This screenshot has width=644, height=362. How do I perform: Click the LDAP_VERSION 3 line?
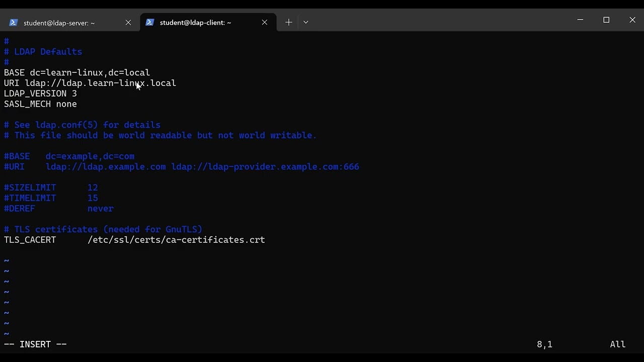point(40,94)
